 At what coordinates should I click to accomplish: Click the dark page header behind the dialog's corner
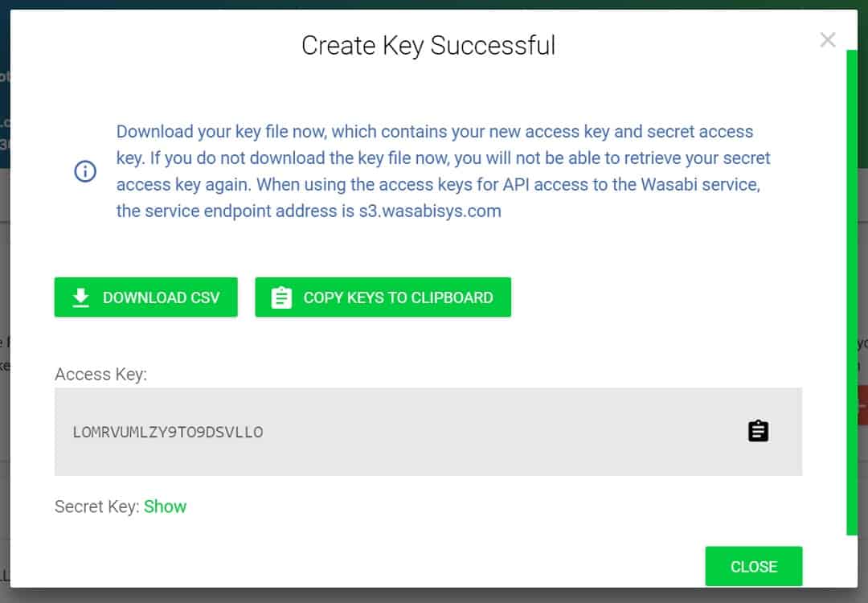(x=5, y=83)
